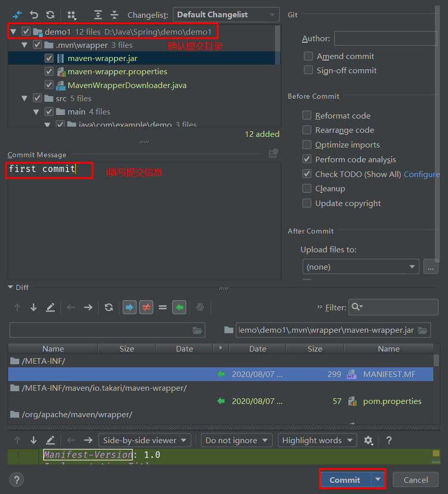Click the Commit button

[x=345, y=480]
